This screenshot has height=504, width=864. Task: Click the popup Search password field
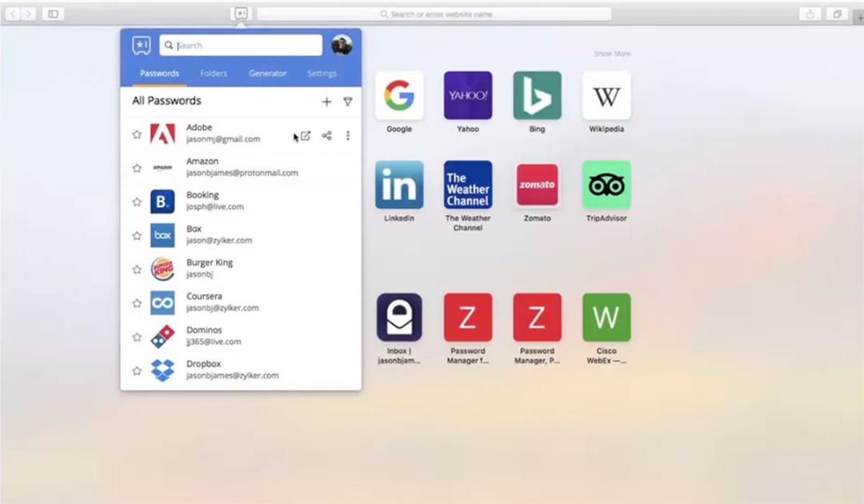pyautogui.click(x=241, y=45)
